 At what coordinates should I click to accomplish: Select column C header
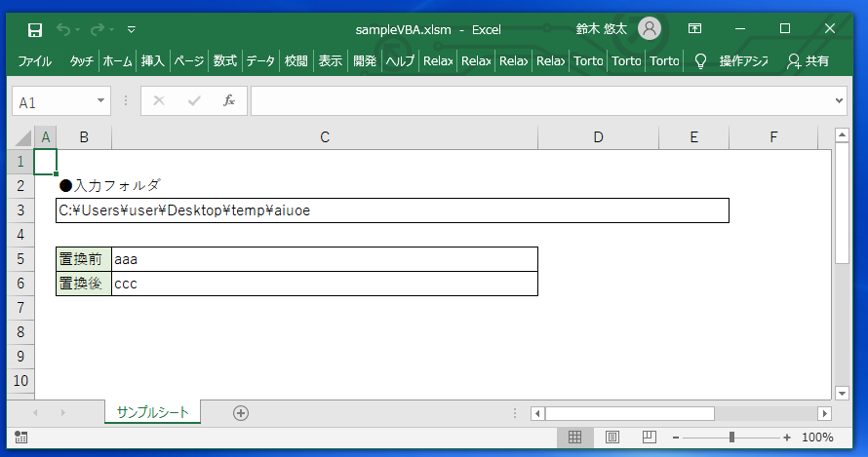pyautogui.click(x=325, y=137)
